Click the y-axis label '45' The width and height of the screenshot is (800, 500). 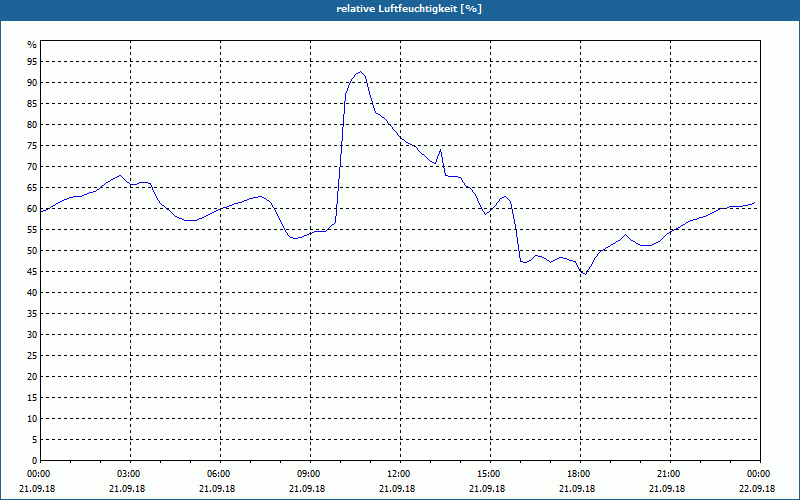32,271
